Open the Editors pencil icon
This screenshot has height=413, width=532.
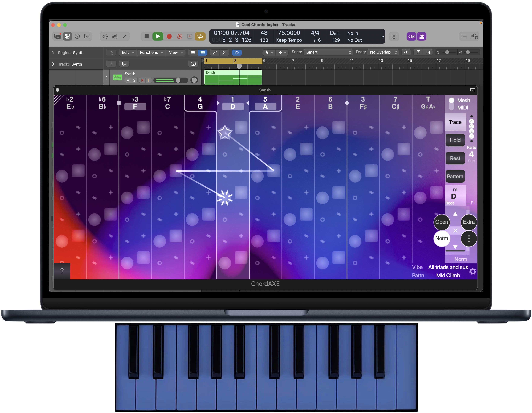tap(124, 36)
